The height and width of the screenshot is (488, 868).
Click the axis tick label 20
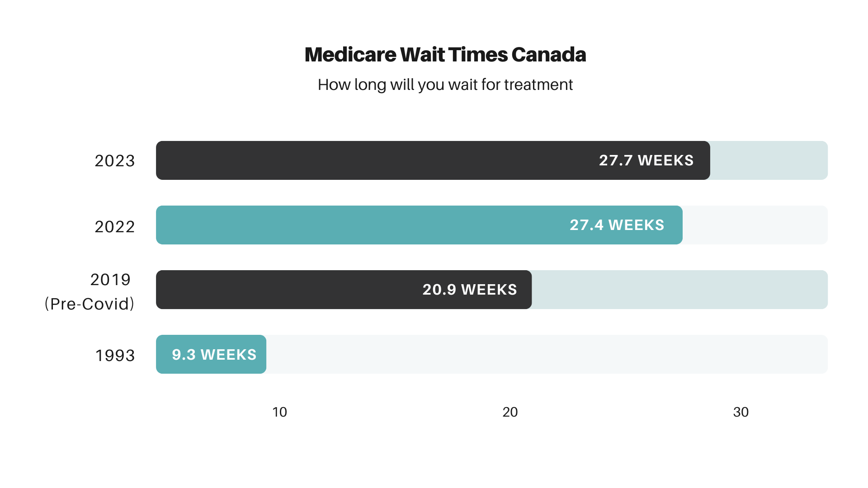(510, 412)
